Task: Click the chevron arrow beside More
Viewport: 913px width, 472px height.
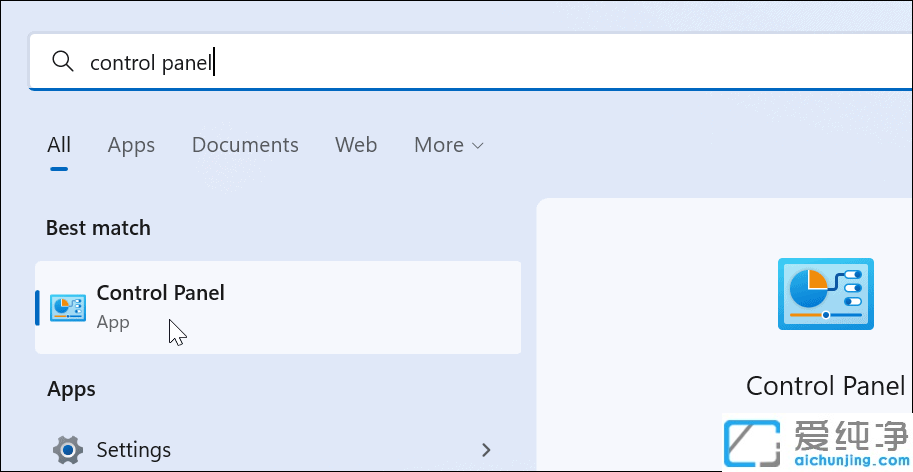Action: coord(478,146)
